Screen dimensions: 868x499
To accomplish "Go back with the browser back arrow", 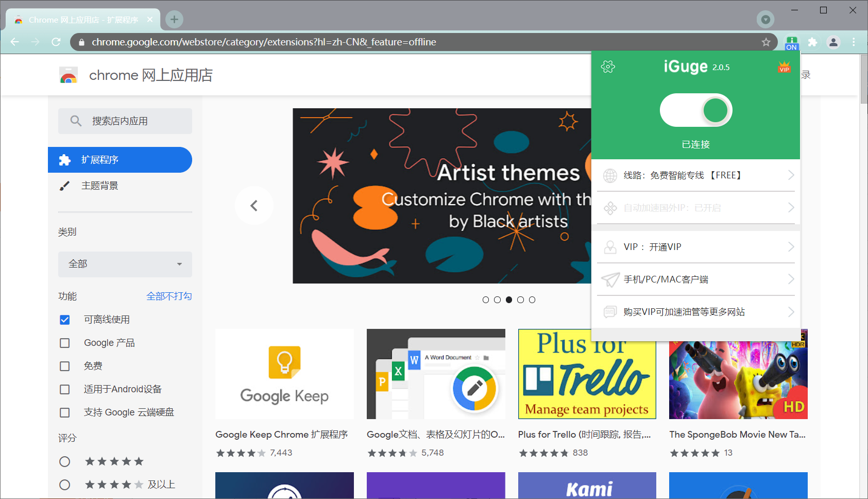I will tap(15, 42).
